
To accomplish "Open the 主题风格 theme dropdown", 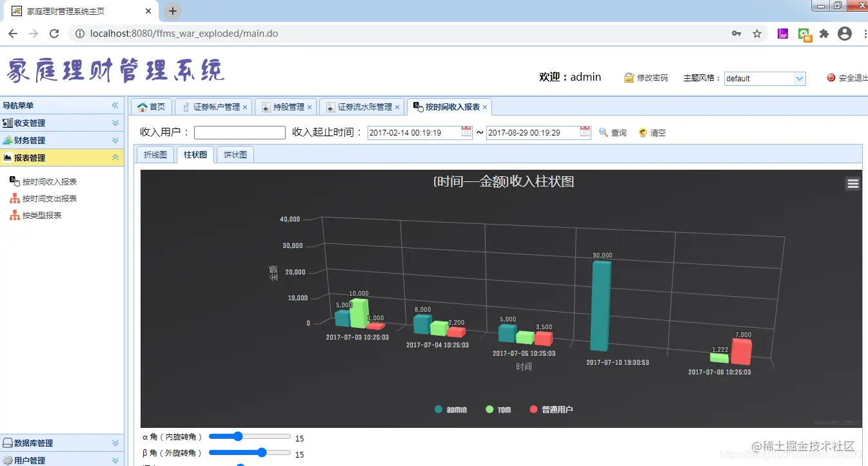I will (x=800, y=79).
